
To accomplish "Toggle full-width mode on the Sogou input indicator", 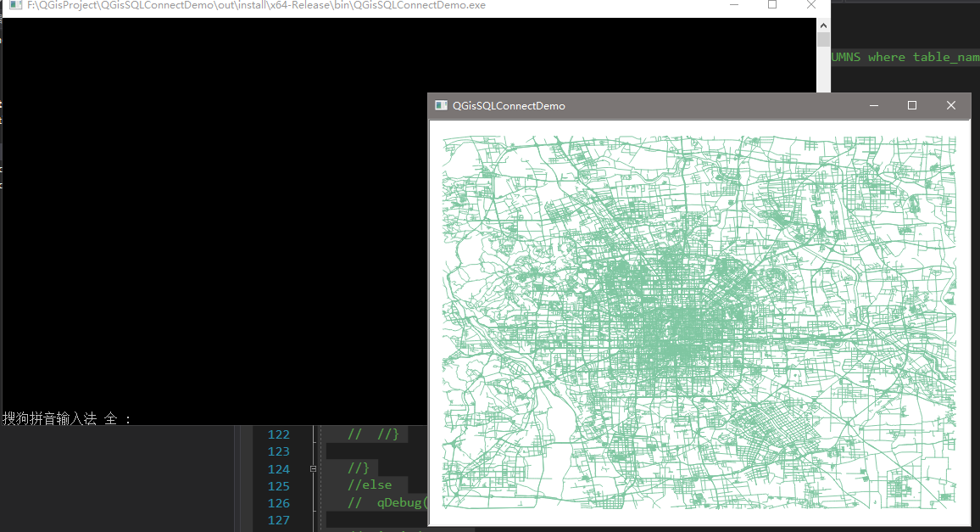I will tap(109, 416).
